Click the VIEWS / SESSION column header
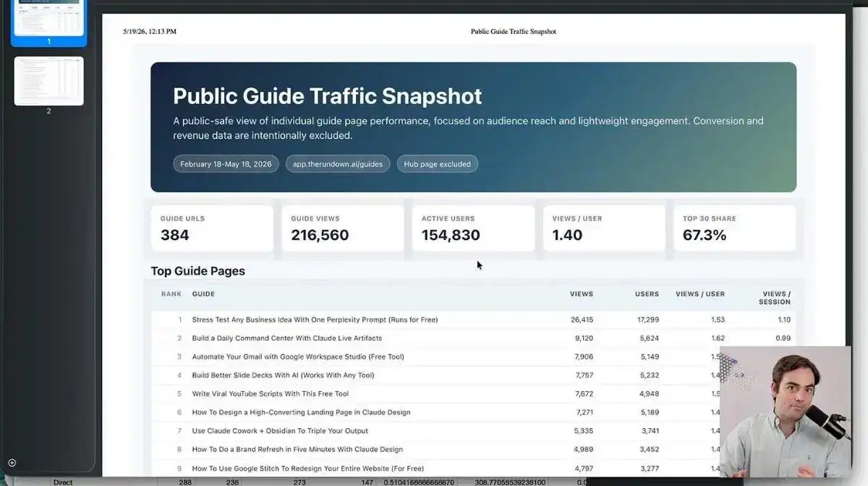Image resolution: width=868 pixels, height=486 pixels. pyautogui.click(x=774, y=298)
